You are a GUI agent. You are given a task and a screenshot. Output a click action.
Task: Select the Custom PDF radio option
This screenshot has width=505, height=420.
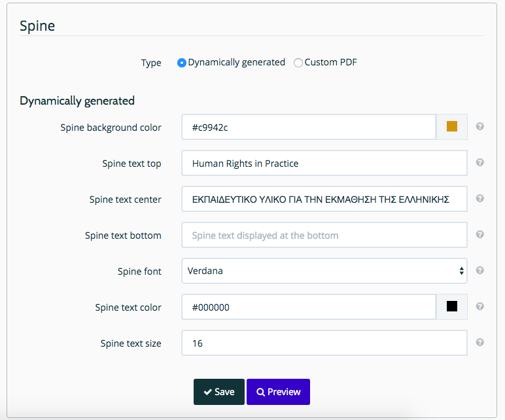pyautogui.click(x=298, y=63)
